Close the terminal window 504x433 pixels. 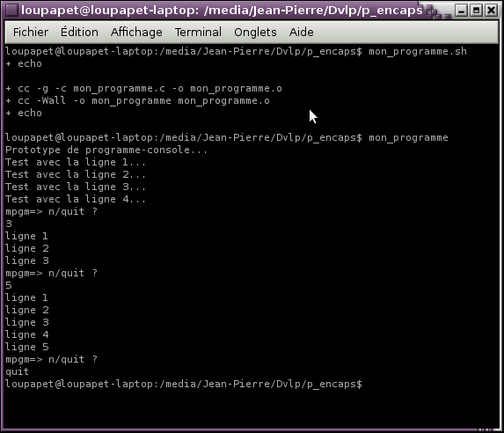(x=492, y=11)
